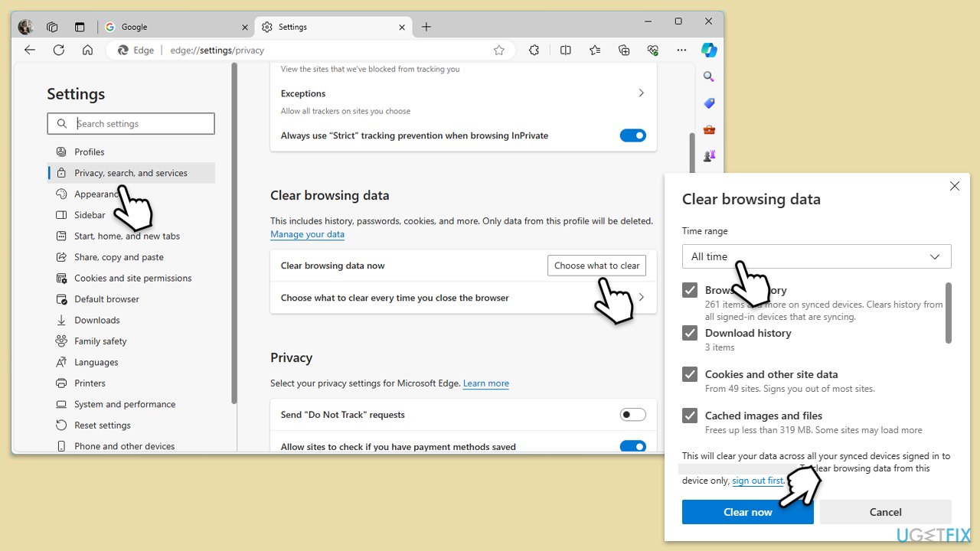
Task: Expand clear-on-close options chevron
Action: 641,297
